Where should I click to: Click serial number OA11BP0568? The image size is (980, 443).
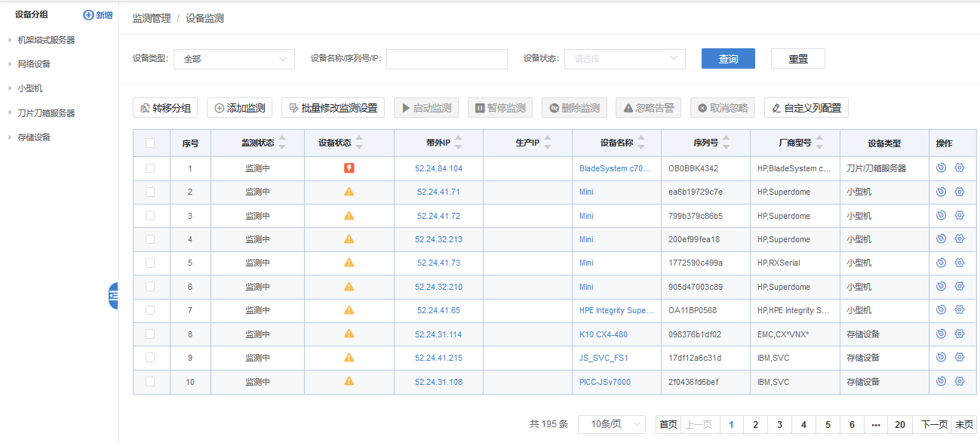click(693, 310)
